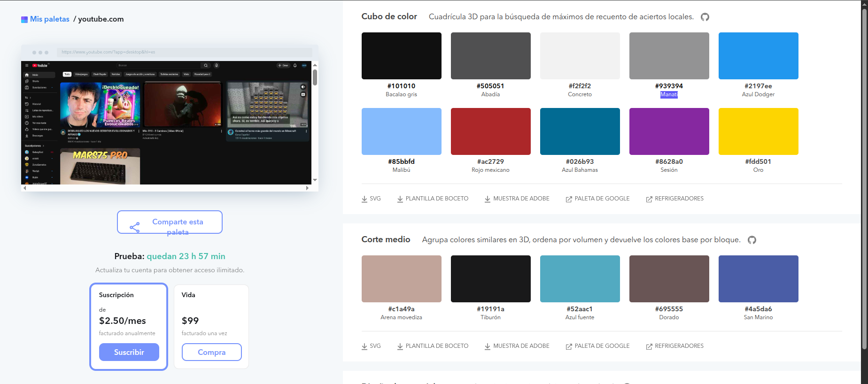The height and width of the screenshot is (384, 868).
Task: Click the highlighted Manatí color name
Action: click(x=669, y=94)
